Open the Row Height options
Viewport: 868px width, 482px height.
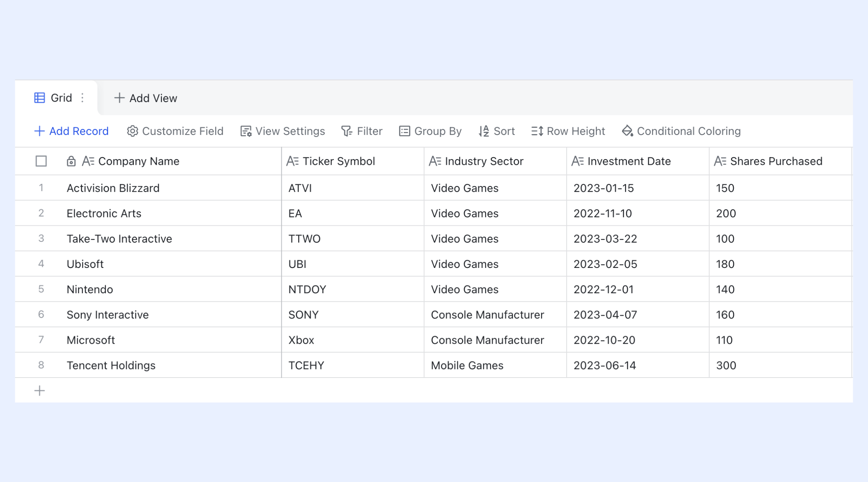click(568, 131)
